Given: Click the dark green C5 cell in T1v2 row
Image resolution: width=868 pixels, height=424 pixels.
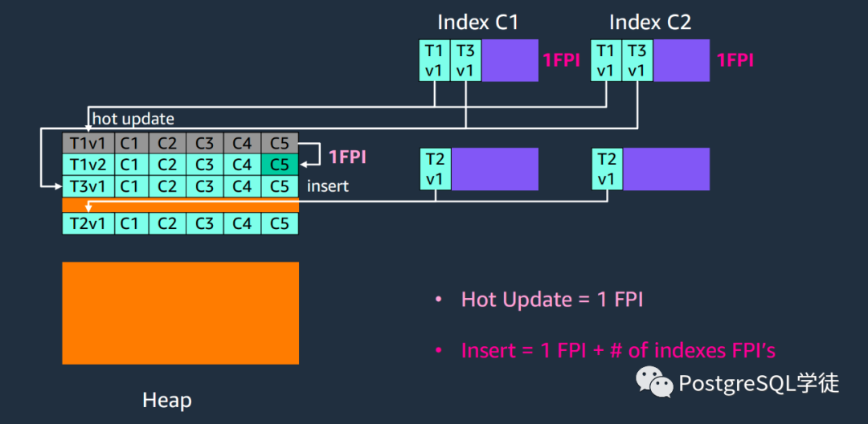Looking at the screenshot, I should (x=280, y=165).
